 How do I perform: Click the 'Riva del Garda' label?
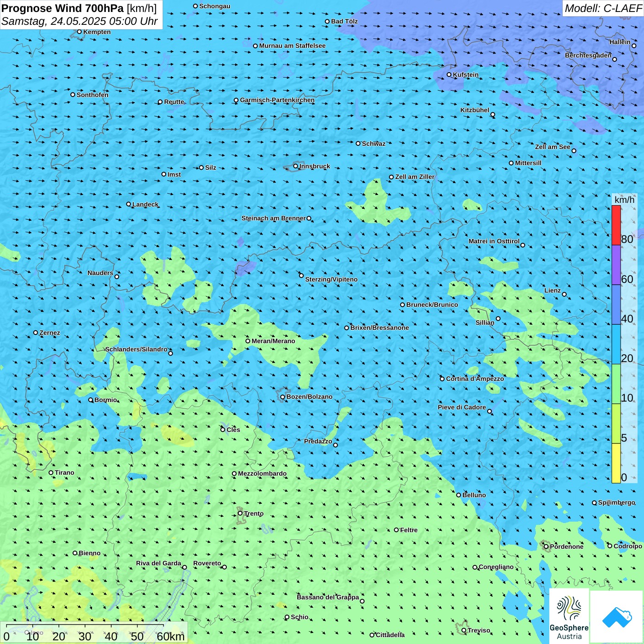coord(159,563)
